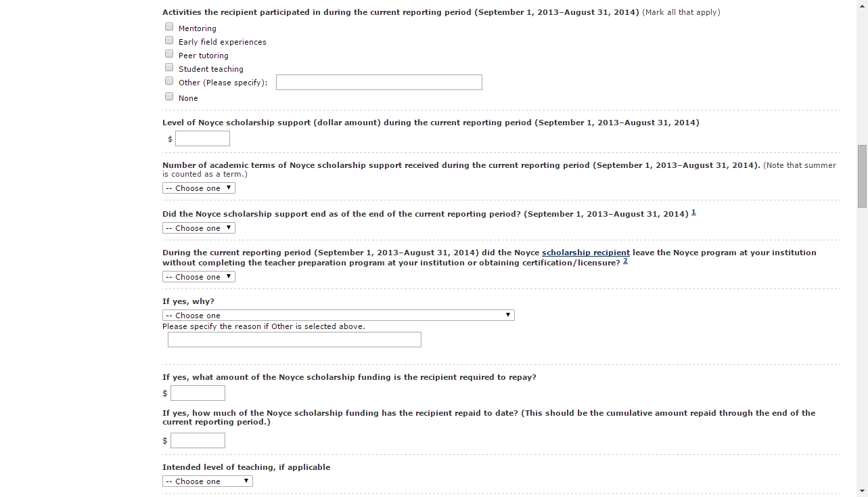
Task: Click the scholarship recipient hyperlink
Action: 585,253
